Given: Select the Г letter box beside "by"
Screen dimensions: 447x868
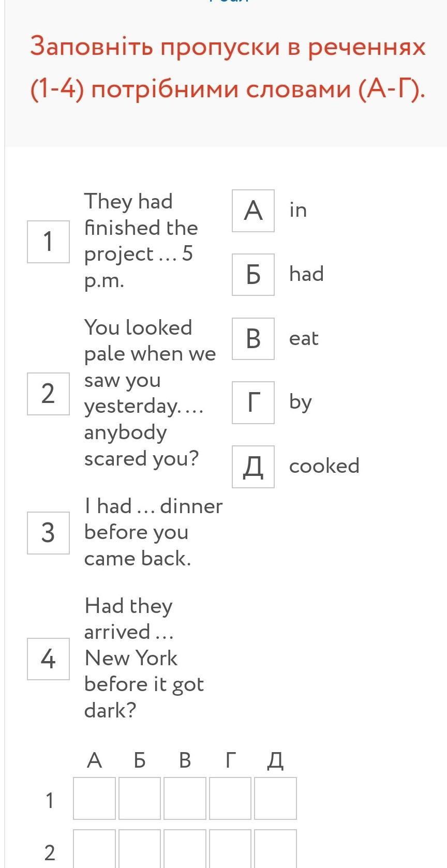Looking at the screenshot, I should pos(253,402).
